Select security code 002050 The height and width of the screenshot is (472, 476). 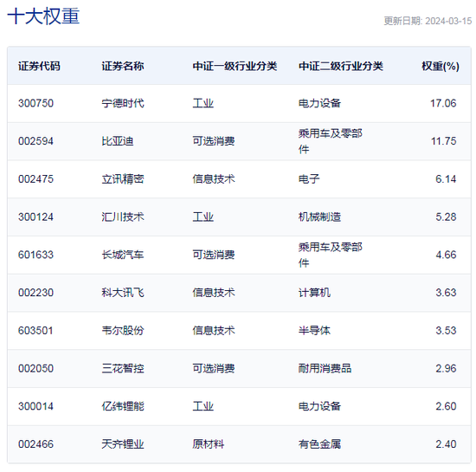[x=35, y=368]
